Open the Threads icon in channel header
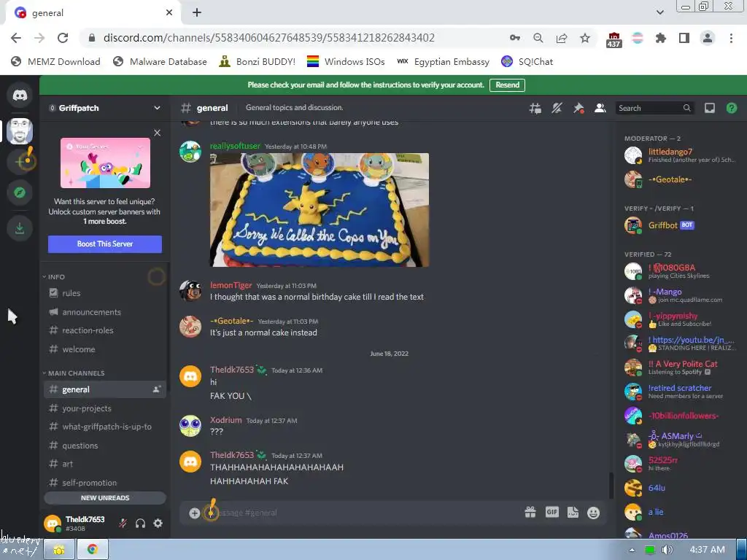The height and width of the screenshot is (560, 747). point(535,108)
